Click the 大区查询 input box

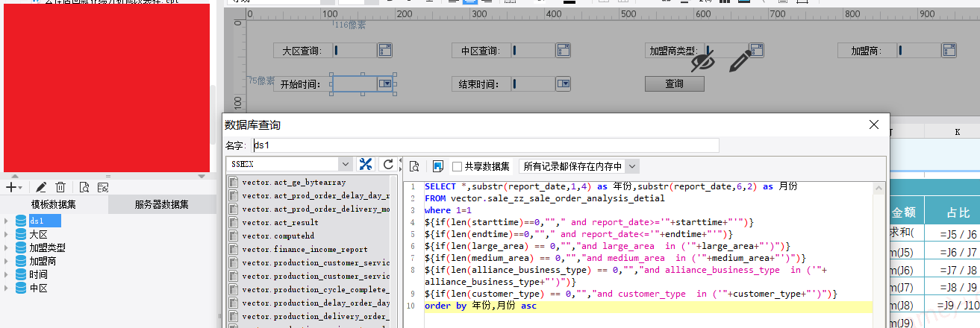(x=355, y=51)
